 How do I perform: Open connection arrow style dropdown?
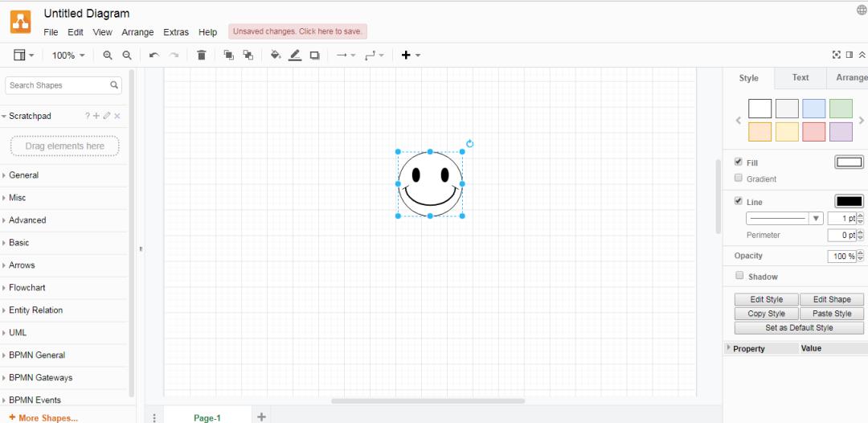pos(346,55)
